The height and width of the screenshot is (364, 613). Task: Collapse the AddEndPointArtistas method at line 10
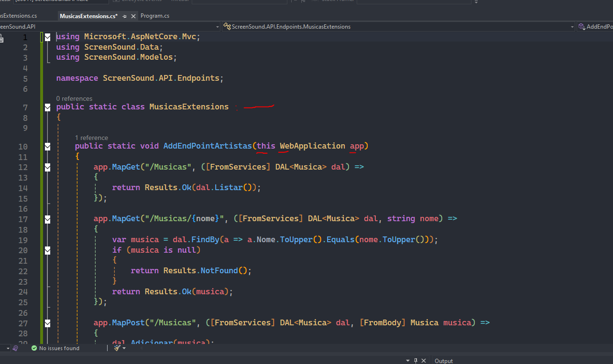coord(47,147)
